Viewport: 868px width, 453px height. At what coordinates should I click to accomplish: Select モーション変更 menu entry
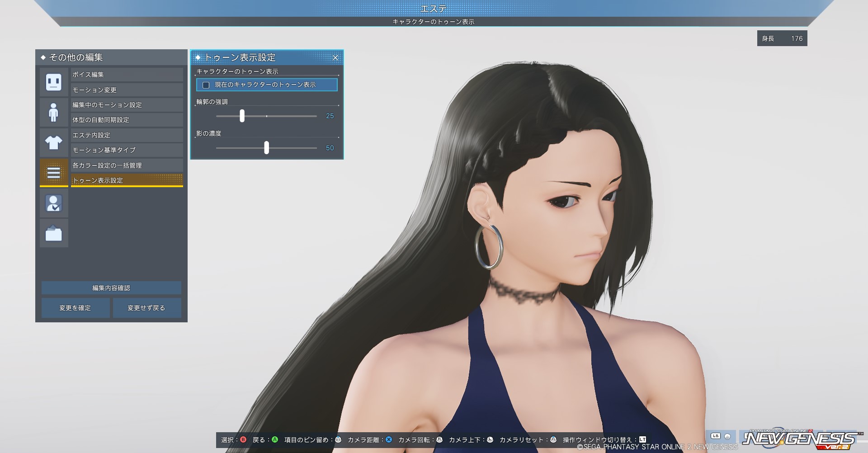pyautogui.click(x=127, y=90)
